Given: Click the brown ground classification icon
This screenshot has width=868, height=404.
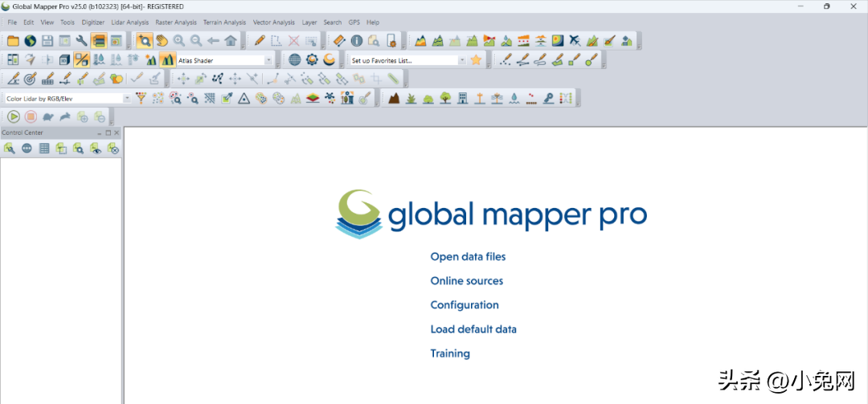Looking at the screenshot, I should pos(394,99).
